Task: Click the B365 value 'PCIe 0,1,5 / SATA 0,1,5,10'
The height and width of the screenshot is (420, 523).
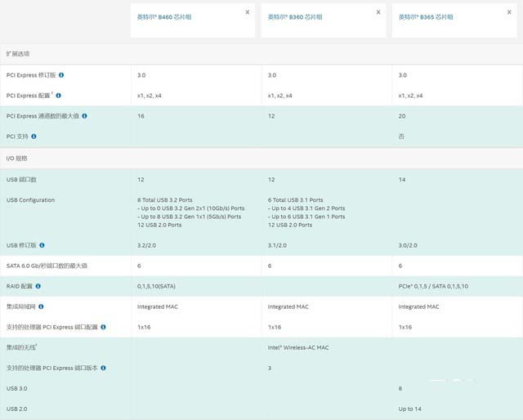Action: (433, 286)
